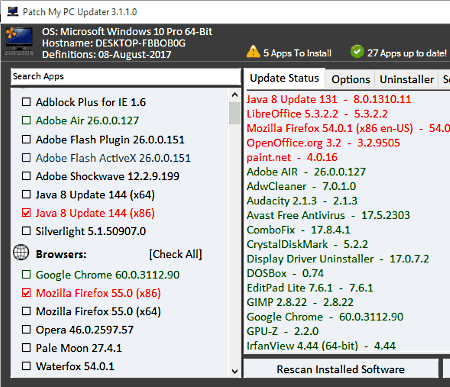Uncheck Java 8 Update 144 (x86)

26,213
